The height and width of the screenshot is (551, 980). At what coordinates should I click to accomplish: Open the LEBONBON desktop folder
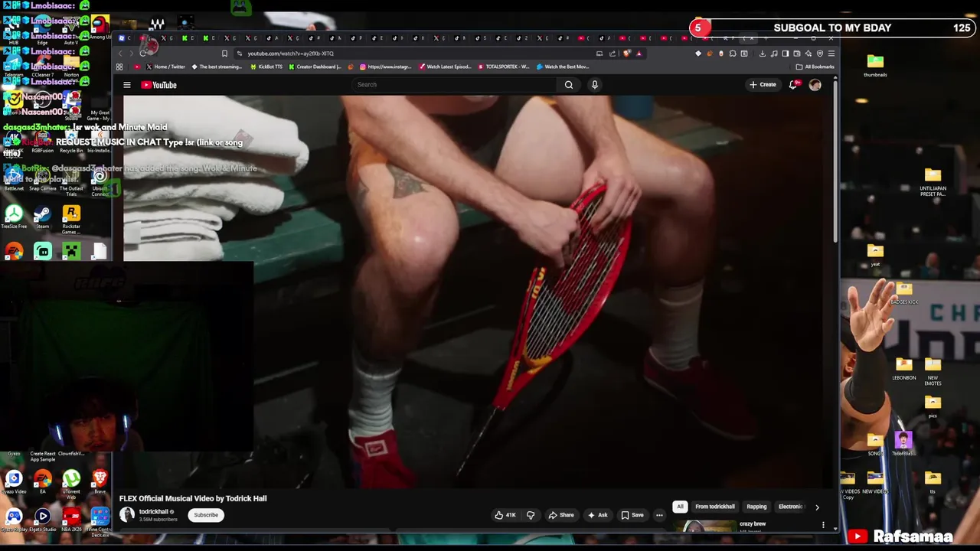pos(903,369)
